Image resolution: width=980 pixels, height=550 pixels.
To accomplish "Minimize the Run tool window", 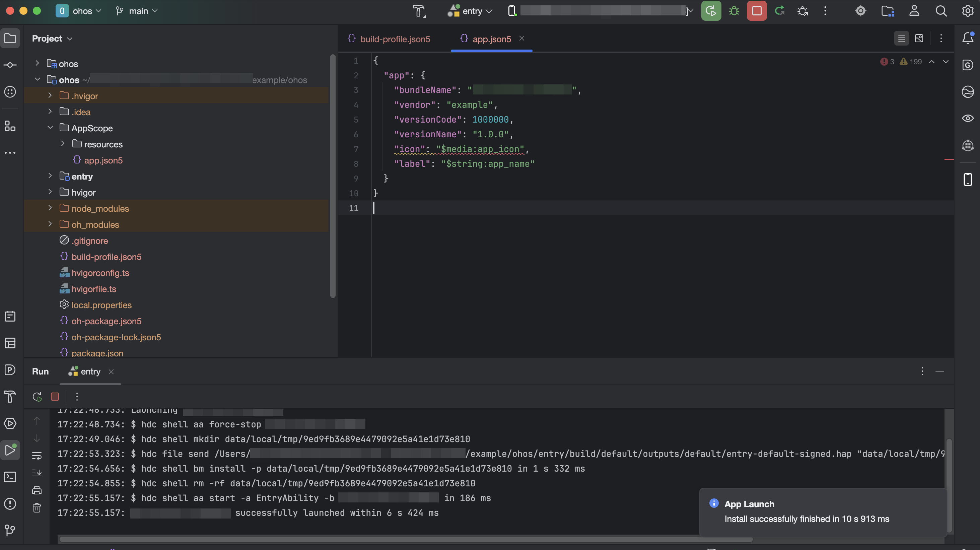I will (x=940, y=371).
